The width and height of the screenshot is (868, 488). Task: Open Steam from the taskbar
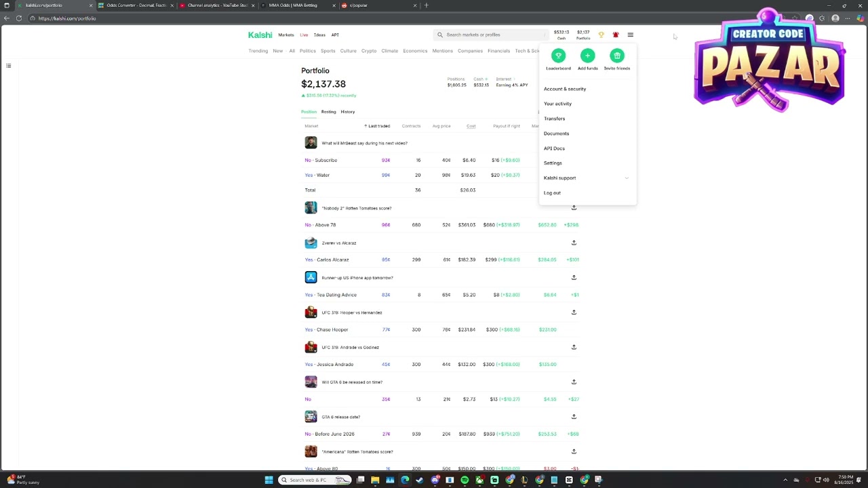tap(420, 480)
